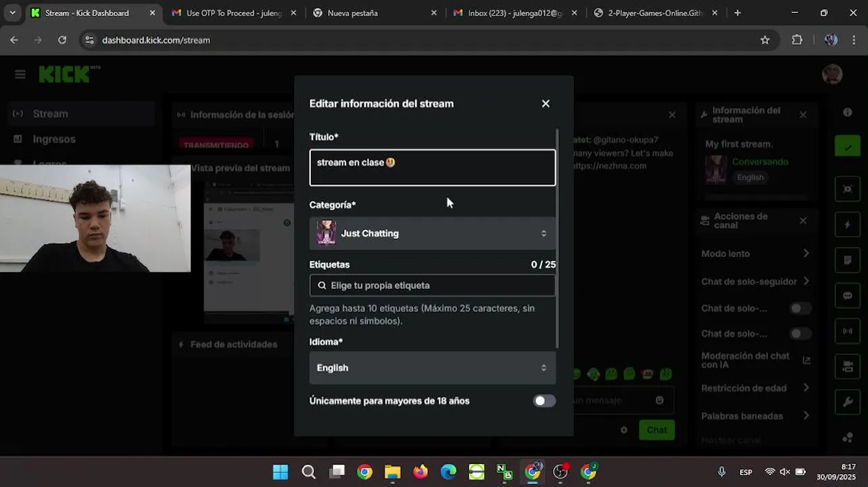The image size is (868, 487).
Task: Open the hamburger menu beside Kick logo
Action: click(x=20, y=74)
